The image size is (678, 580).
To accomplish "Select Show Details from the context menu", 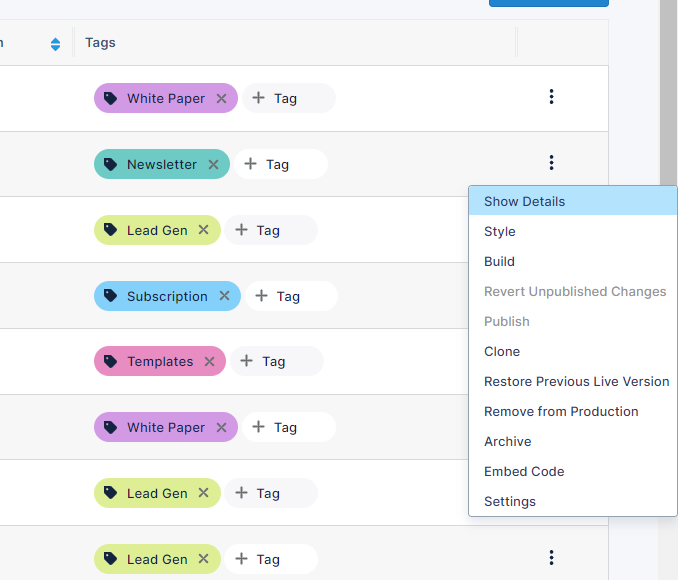I will (x=524, y=201).
